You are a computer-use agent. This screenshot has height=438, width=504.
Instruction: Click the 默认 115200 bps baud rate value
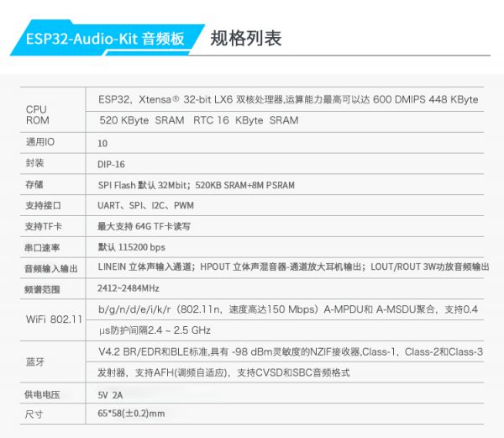pos(132,247)
